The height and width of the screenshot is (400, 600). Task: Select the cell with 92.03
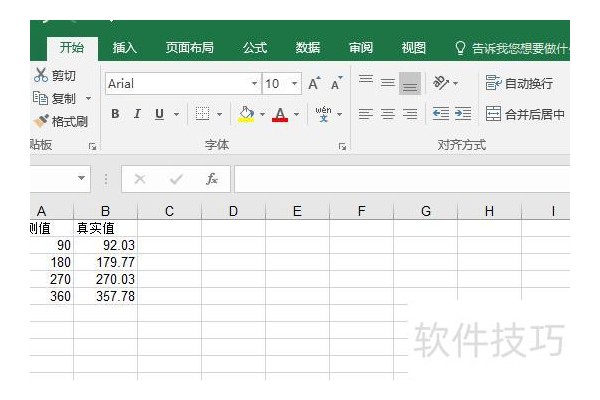click(x=105, y=245)
